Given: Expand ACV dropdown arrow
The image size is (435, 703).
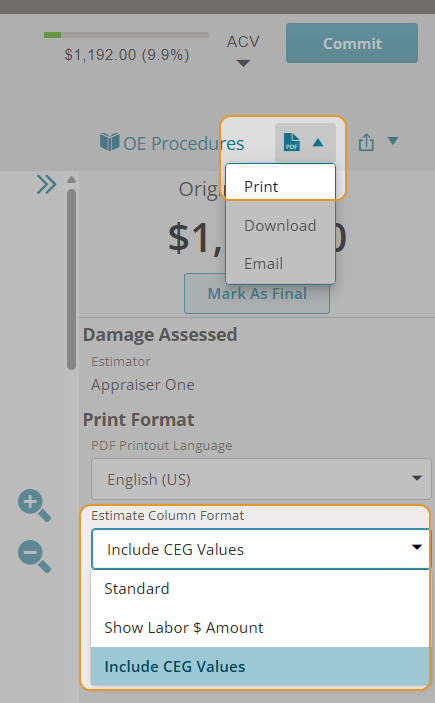Looking at the screenshot, I should tap(243, 63).
